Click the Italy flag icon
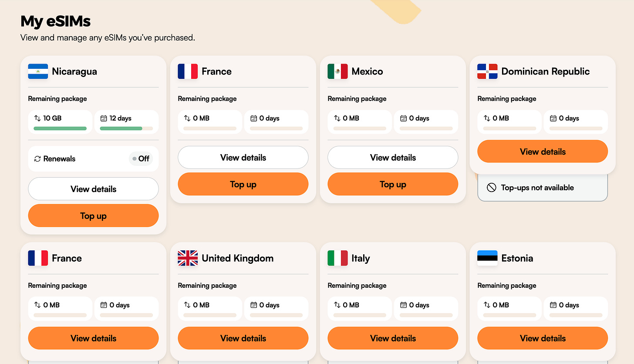This screenshot has width=634, height=364. [337, 258]
